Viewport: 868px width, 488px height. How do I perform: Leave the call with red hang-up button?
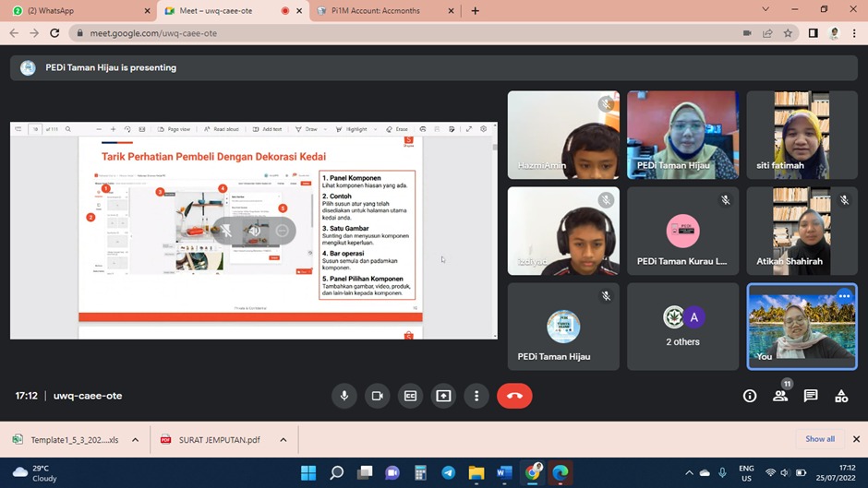point(514,396)
